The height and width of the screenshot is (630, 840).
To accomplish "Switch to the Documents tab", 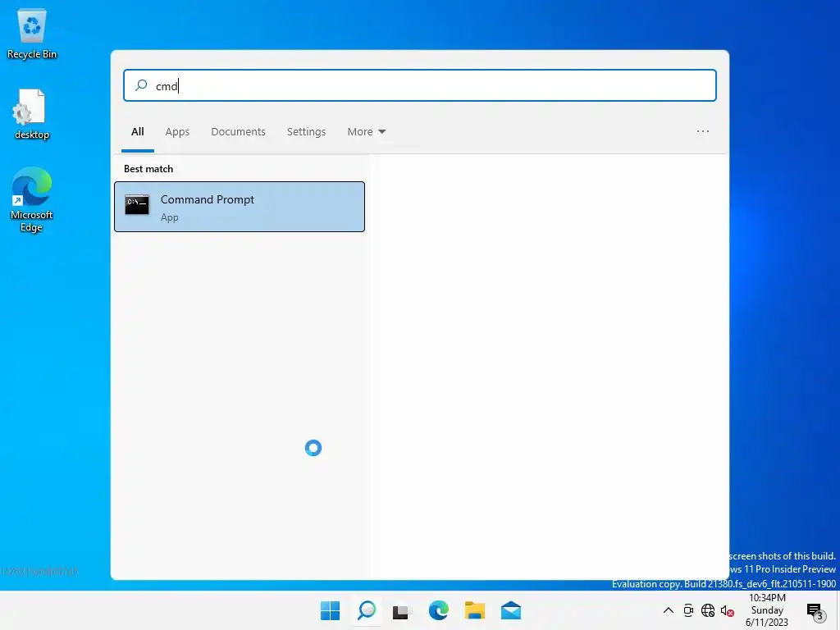I will 239,132.
